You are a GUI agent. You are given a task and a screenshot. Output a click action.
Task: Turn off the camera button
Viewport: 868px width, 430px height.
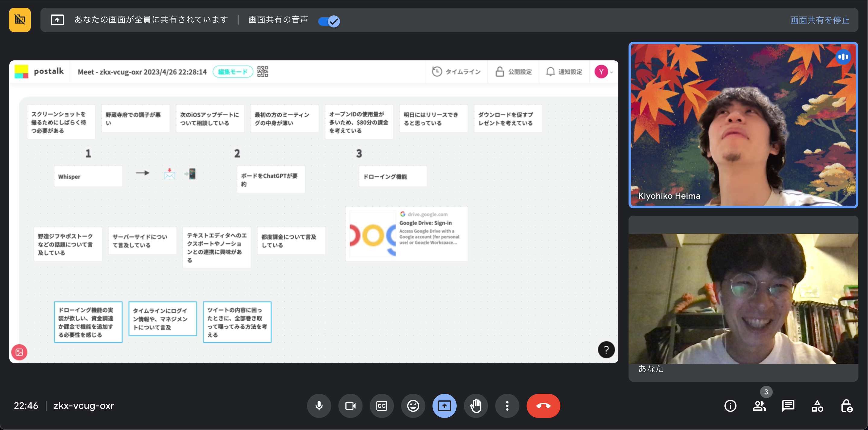point(350,406)
